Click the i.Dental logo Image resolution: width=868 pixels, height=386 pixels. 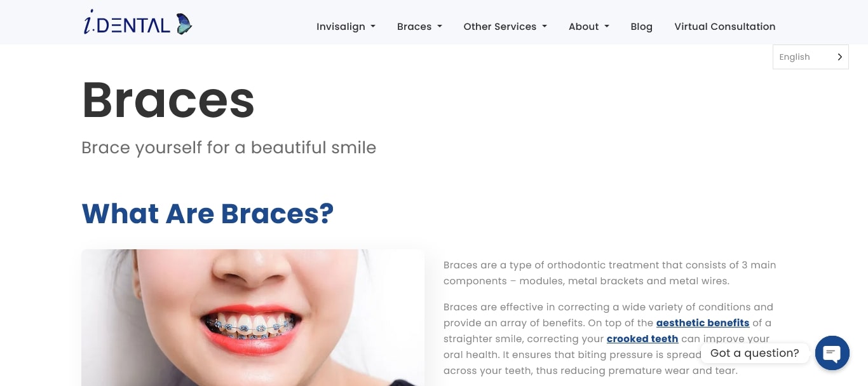[x=138, y=24]
